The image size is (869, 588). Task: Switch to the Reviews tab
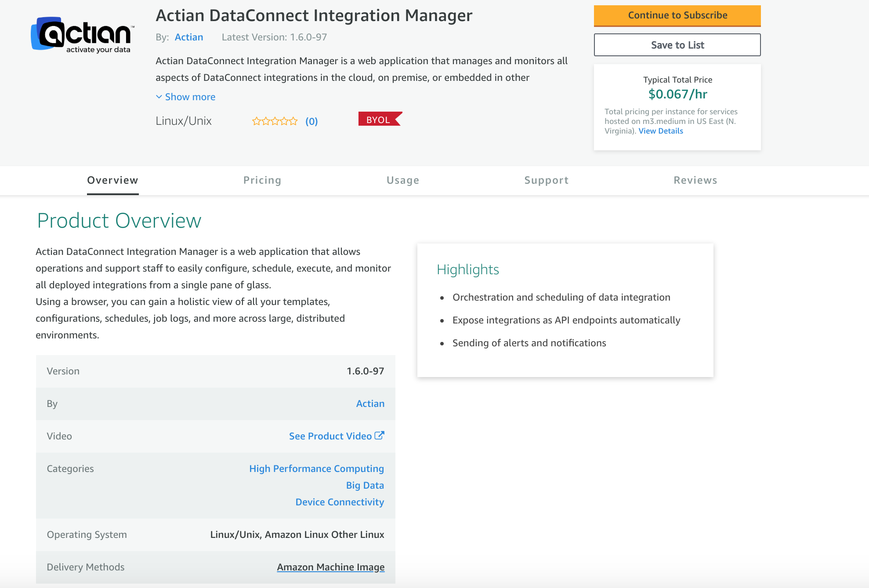coord(695,180)
